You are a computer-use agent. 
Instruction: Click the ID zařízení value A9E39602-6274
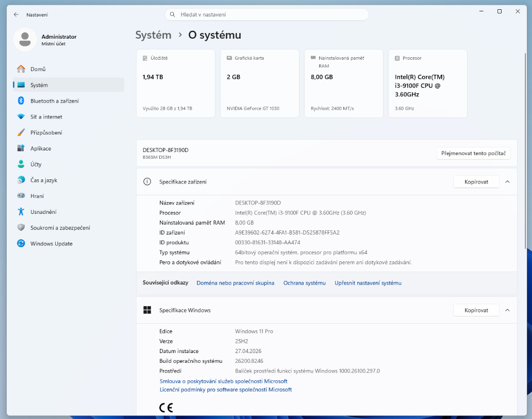[287, 232]
